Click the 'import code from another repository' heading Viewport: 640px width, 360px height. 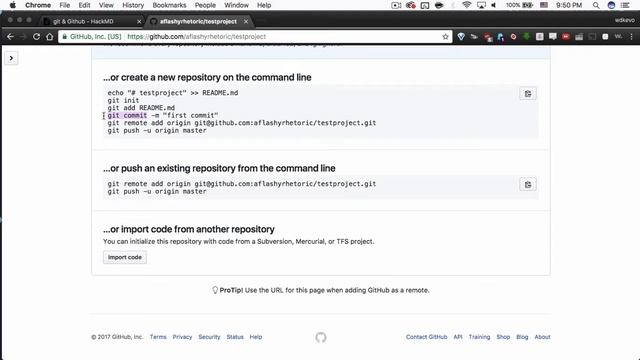click(x=189, y=229)
